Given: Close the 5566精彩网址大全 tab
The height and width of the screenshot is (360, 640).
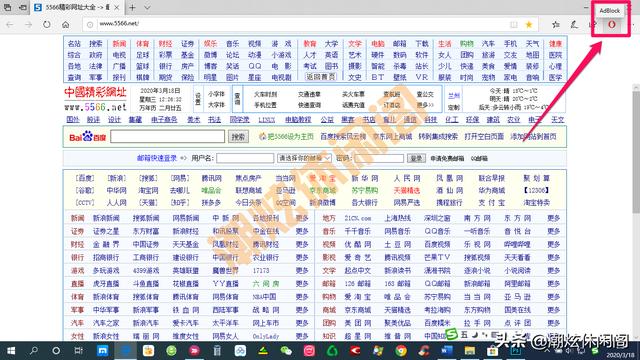Looking at the screenshot, I should click(x=117, y=7).
